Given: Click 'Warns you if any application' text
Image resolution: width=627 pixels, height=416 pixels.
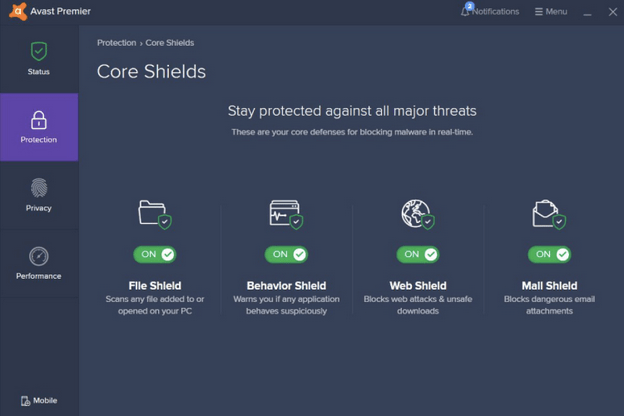Looking at the screenshot, I should tap(286, 305).
